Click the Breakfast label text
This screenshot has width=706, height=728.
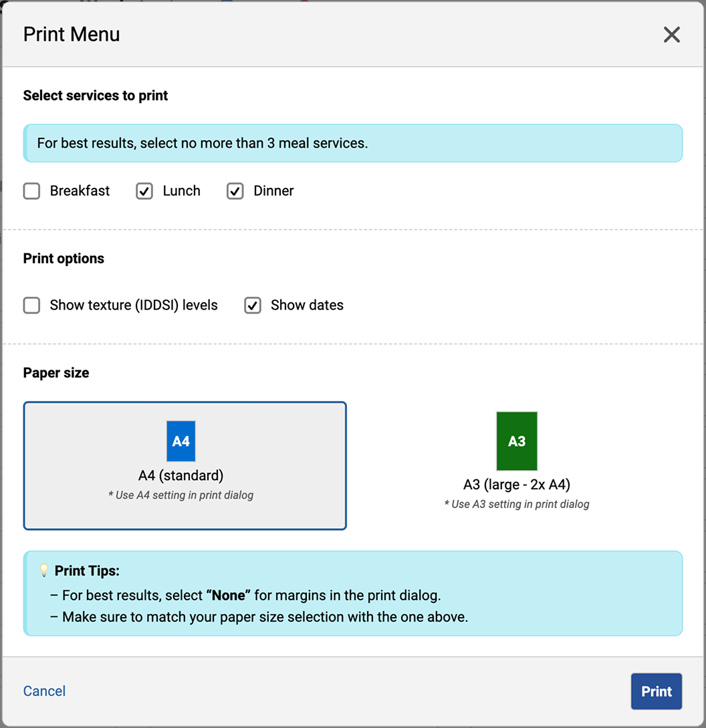(80, 191)
